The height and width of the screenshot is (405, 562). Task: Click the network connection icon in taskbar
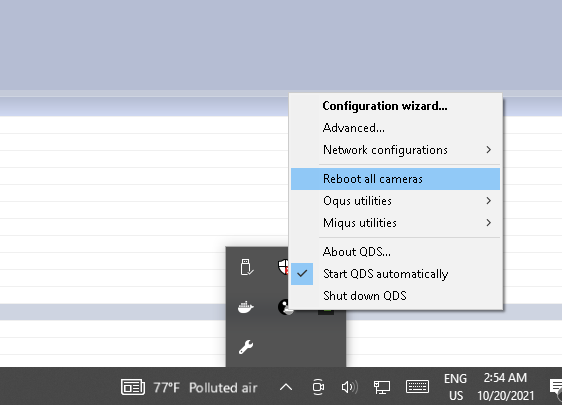[382, 387]
